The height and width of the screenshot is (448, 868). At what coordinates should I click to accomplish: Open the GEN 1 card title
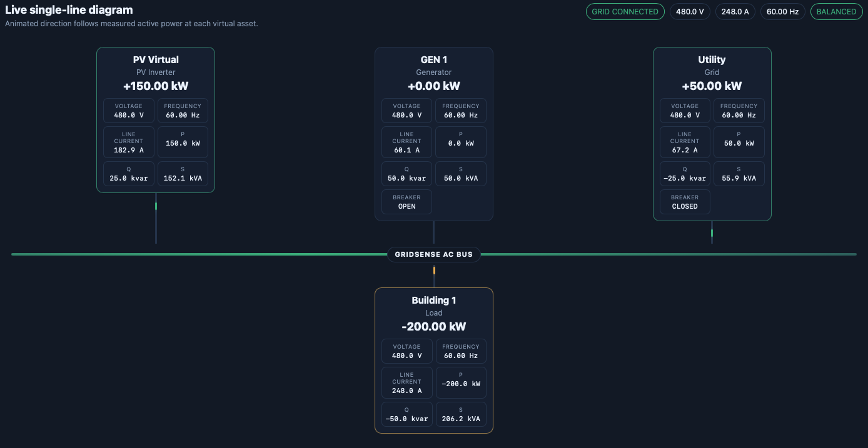[434, 60]
